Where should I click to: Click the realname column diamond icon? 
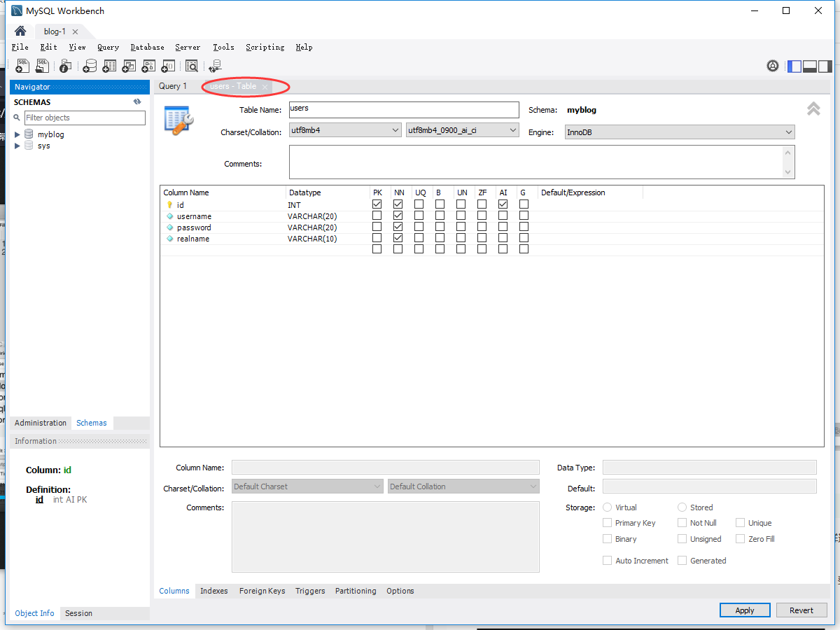pos(169,239)
